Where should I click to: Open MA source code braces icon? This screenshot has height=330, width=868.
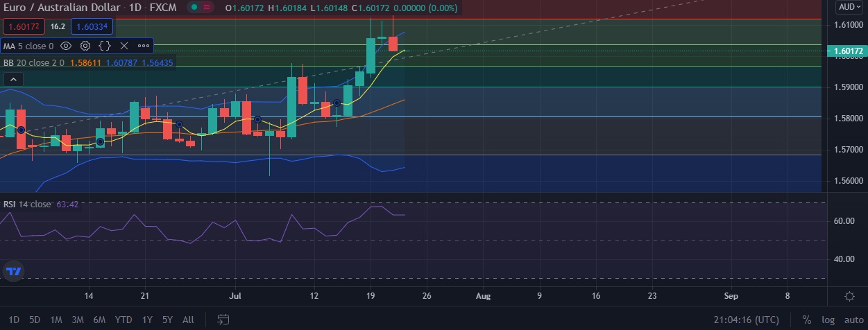point(105,46)
